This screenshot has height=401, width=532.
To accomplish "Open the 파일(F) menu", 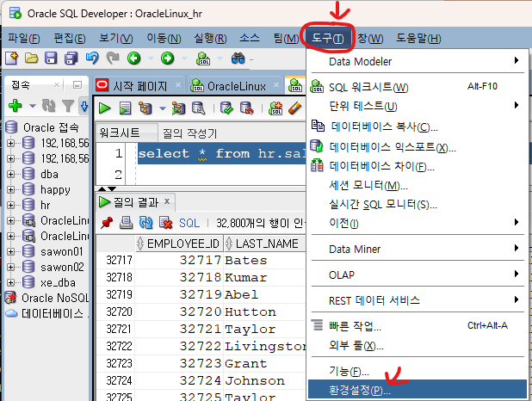I will 24,39.
